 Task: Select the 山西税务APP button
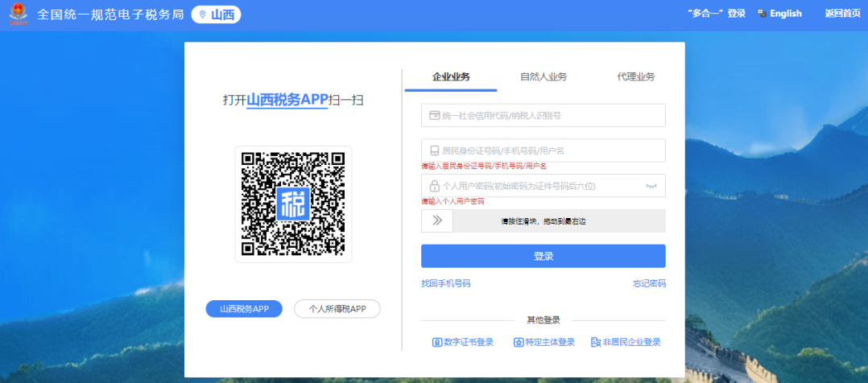[244, 309]
